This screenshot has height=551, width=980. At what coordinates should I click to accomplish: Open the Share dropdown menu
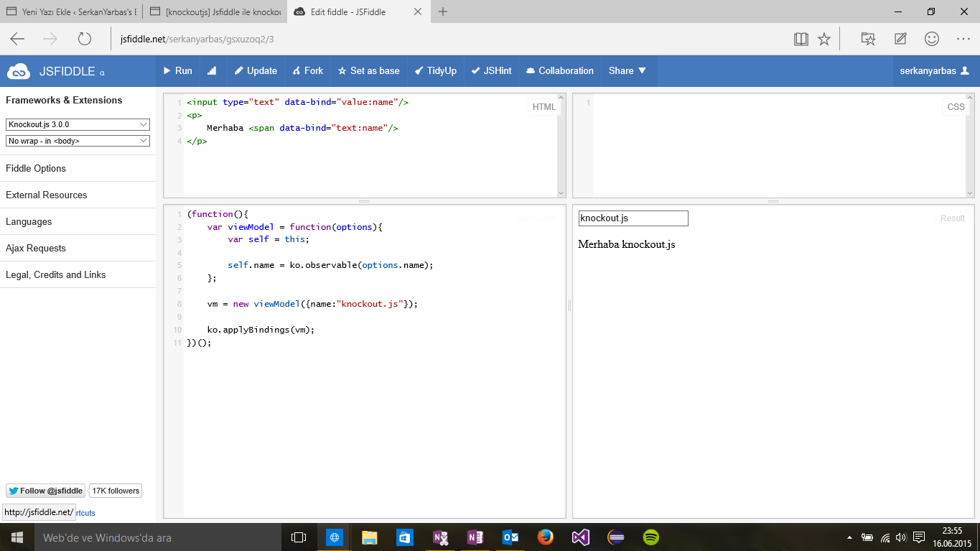point(627,70)
